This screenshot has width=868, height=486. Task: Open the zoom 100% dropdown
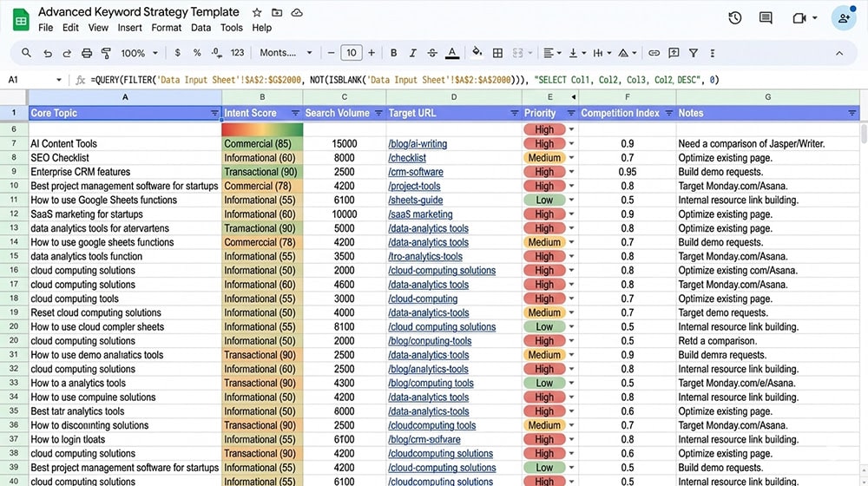coord(138,53)
